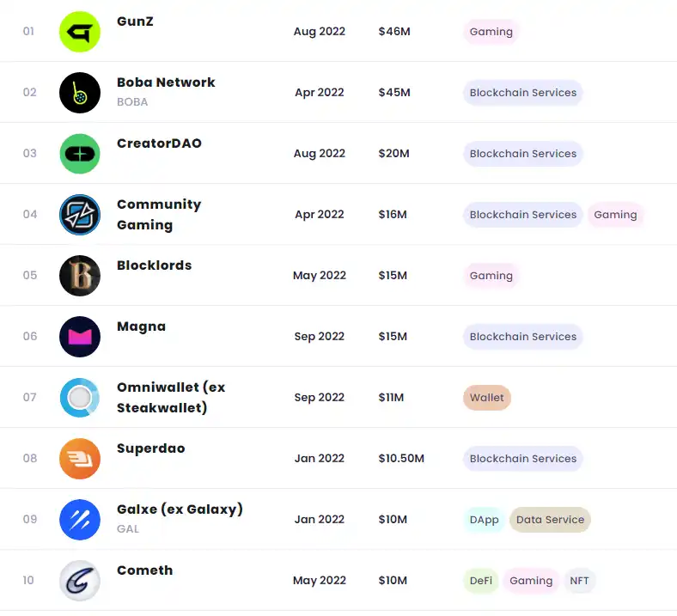
Task: Click the Magna logo icon
Action: tap(80, 337)
